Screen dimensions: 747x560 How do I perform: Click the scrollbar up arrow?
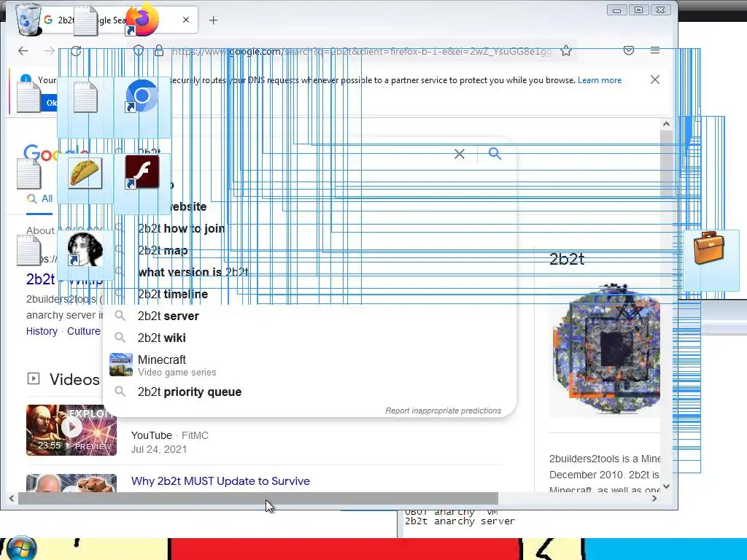coord(666,124)
